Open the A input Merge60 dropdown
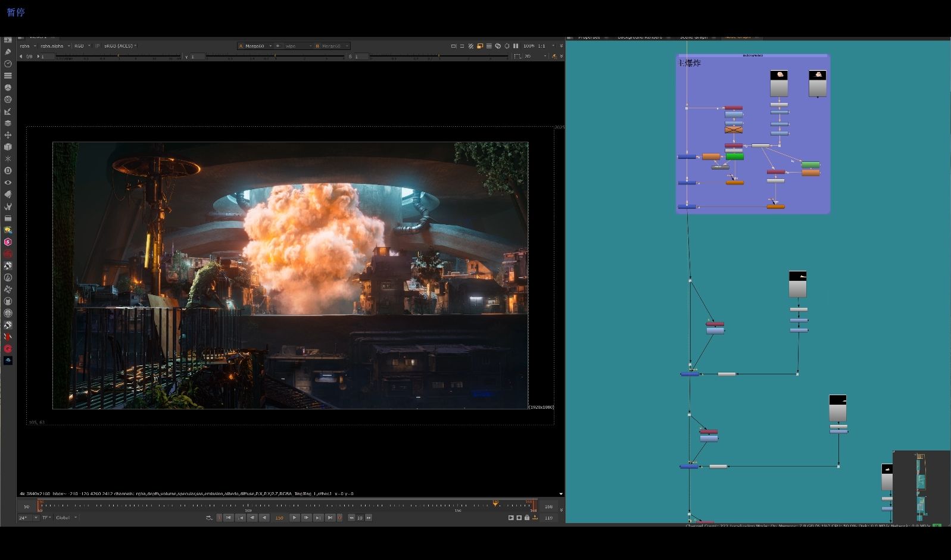This screenshot has height=560, width=951. click(x=255, y=46)
